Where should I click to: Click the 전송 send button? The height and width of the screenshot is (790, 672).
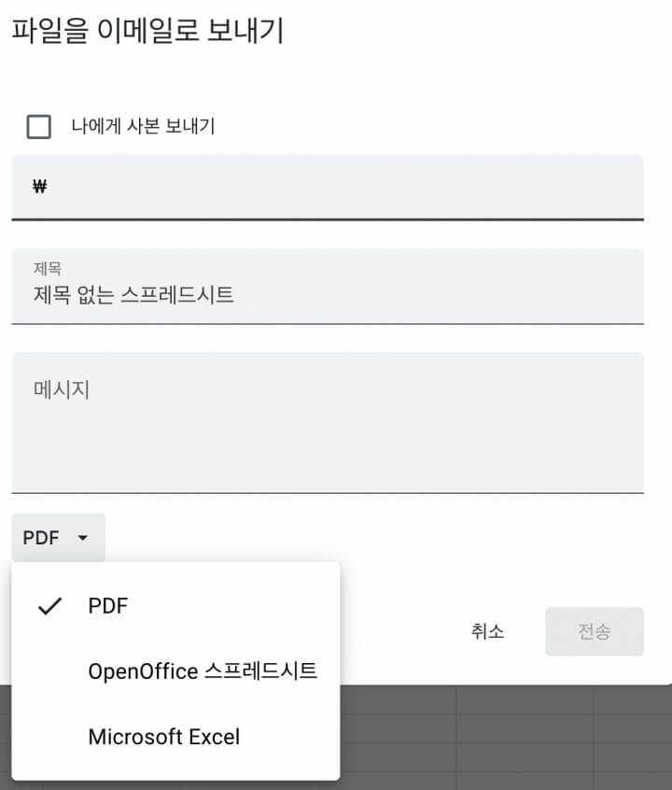595,631
